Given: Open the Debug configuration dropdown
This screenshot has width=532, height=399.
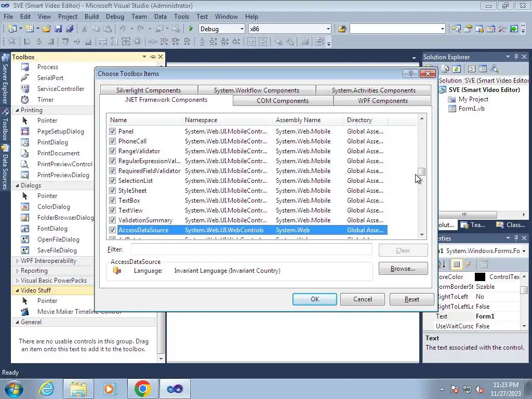Looking at the screenshot, I should pos(242,29).
